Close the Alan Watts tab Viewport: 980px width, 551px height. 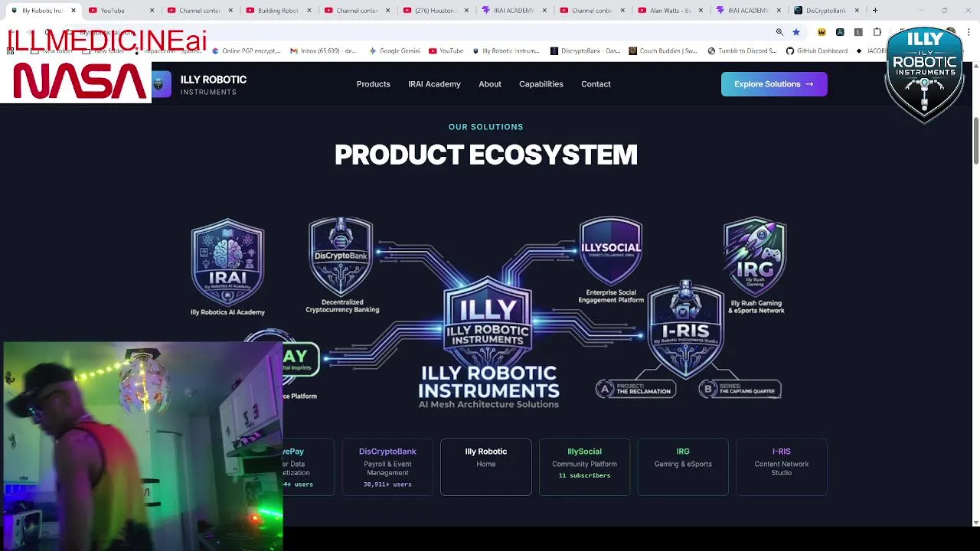tap(700, 11)
